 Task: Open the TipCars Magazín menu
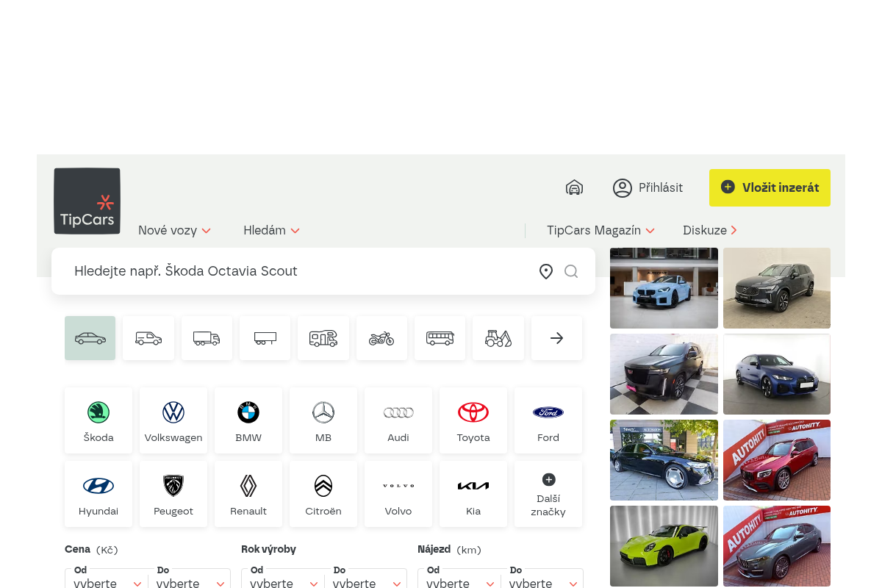click(x=600, y=230)
